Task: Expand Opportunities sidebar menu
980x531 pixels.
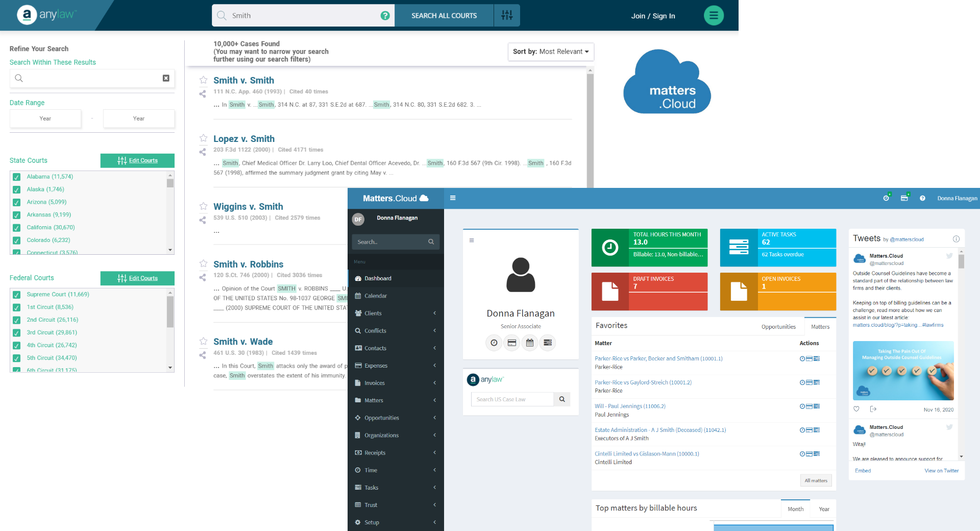Action: click(x=396, y=418)
